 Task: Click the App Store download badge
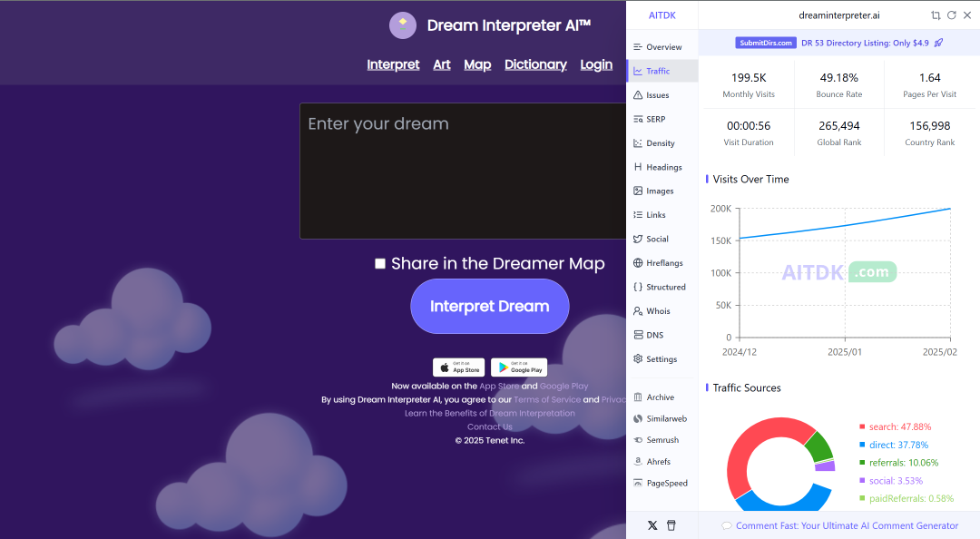coord(459,367)
